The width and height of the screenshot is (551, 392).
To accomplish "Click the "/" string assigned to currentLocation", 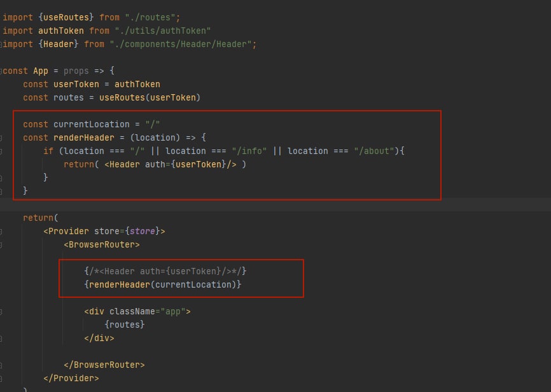I will (x=153, y=124).
